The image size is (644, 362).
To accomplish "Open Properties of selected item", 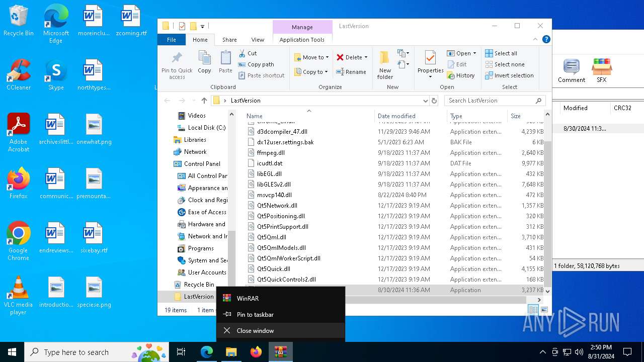I will (430, 64).
